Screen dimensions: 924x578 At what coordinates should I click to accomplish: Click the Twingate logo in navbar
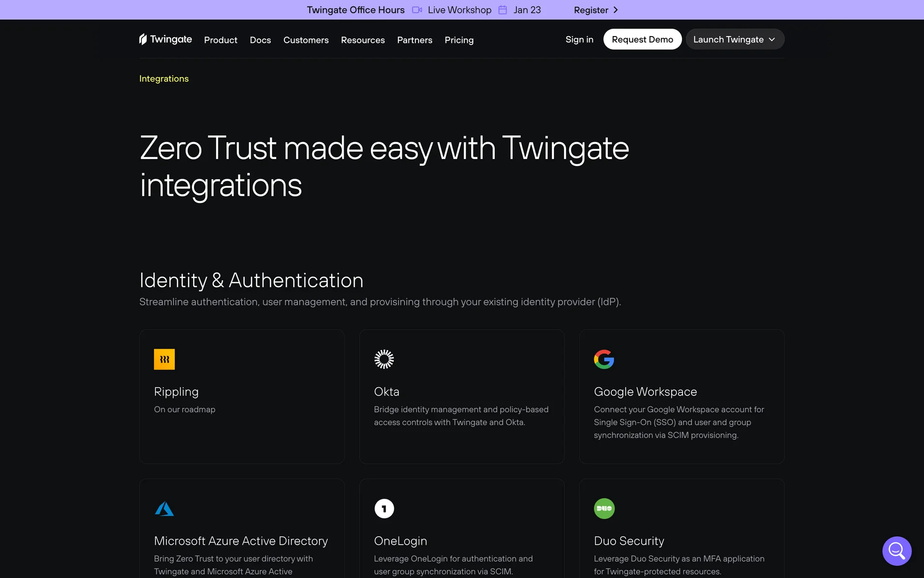point(165,39)
